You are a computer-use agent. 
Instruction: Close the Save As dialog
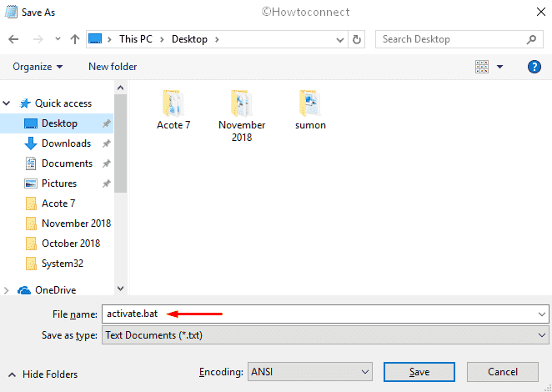(x=541, y=12)
